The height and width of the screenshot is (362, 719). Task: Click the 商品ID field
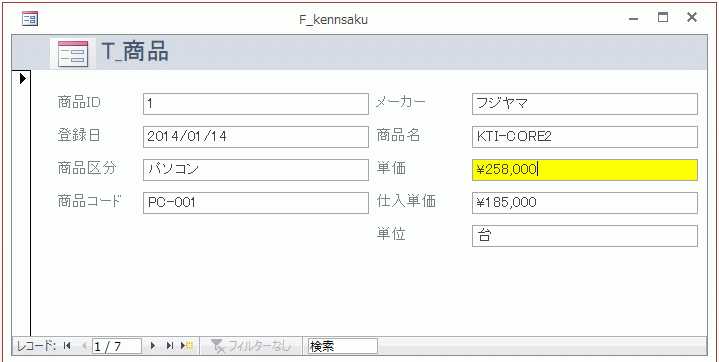tap(256, 104)
